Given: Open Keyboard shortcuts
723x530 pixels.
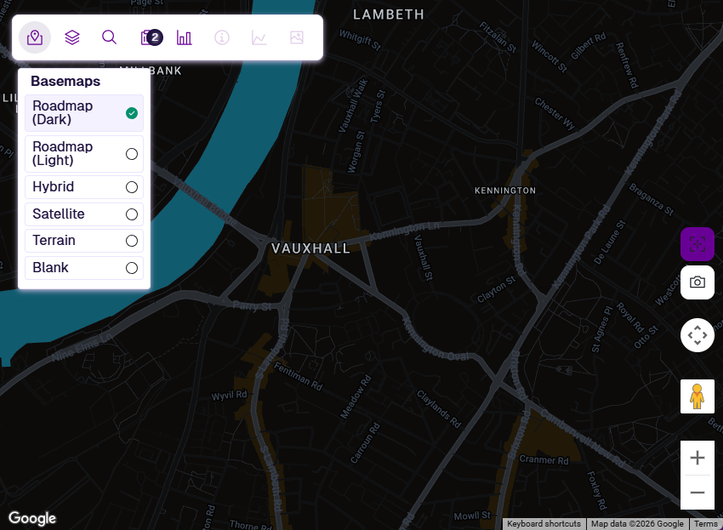Looking at the screenshot, I should point(544,524).
